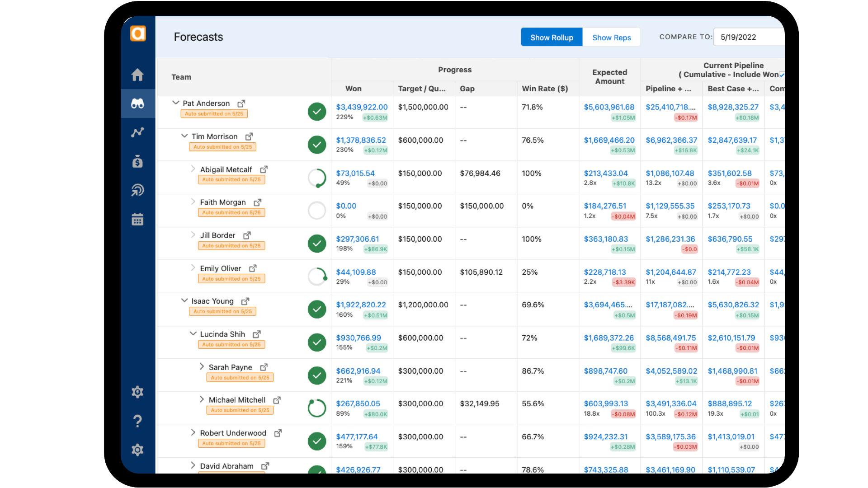868x488 pixels.
Task: Open Robert Underwood external link icon
Action: [278, 433]
